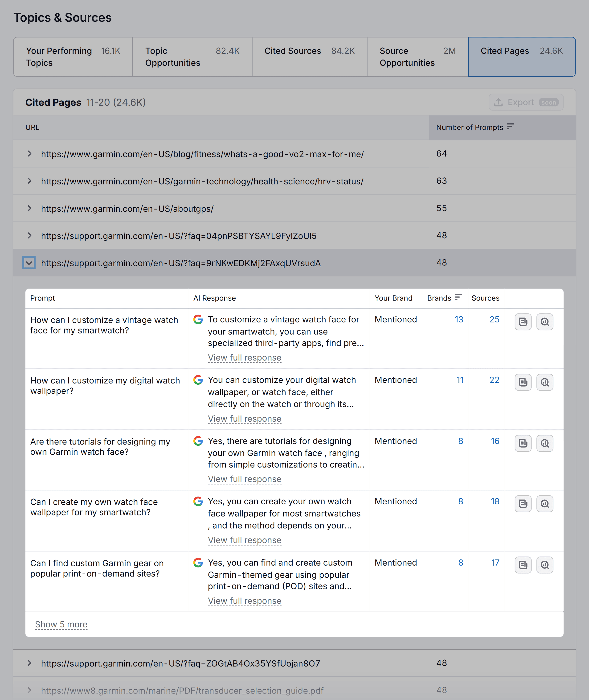Click the analysis magnifier icon on digital wallpaper prompt row
589x700 pixels.
[x=545, y=382]
